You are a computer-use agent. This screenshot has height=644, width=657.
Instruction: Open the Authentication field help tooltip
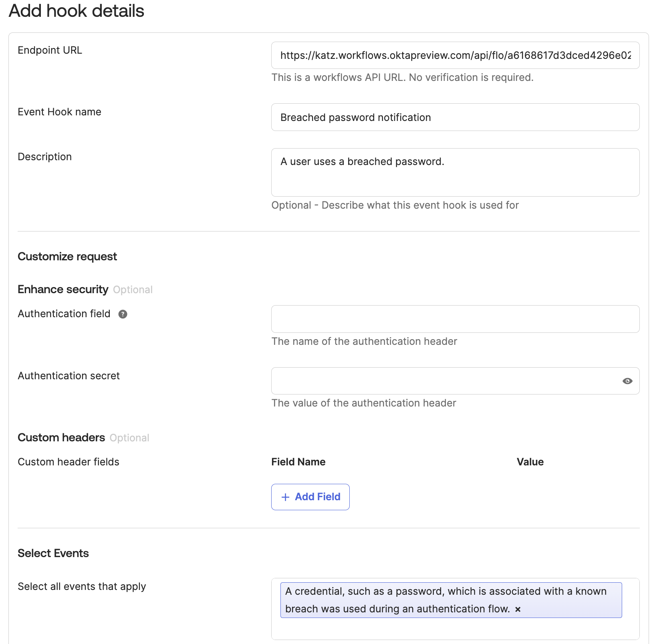coord(123,314)
